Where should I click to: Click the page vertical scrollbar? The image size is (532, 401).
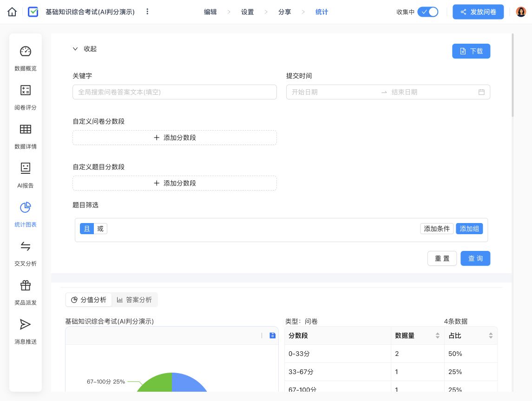coord(512,75)
